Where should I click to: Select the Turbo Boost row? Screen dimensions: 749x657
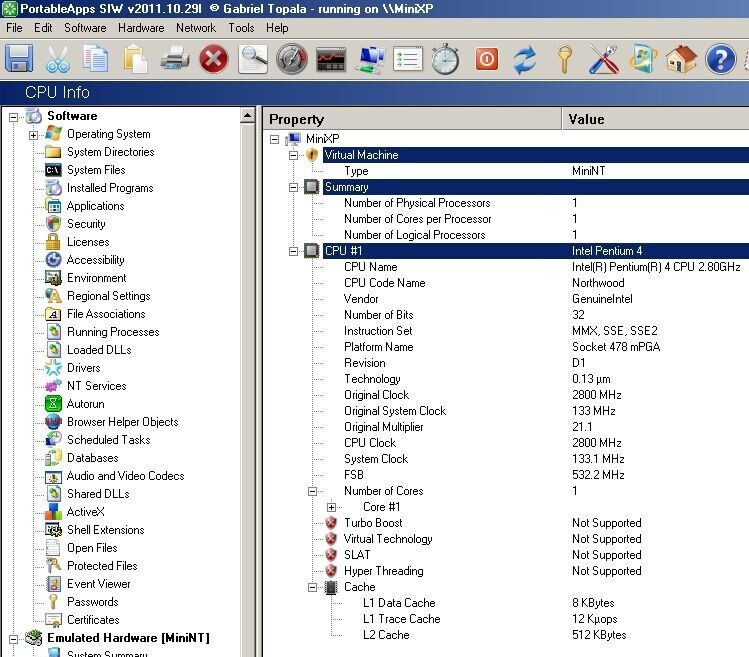point(536,523)
